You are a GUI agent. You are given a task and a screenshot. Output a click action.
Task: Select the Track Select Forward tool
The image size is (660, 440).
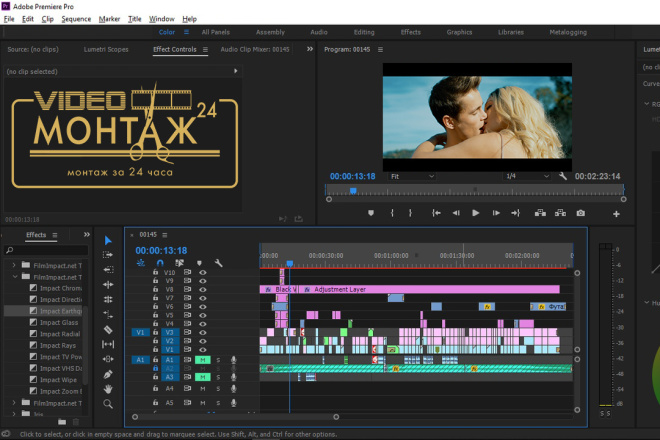(108, 255)
